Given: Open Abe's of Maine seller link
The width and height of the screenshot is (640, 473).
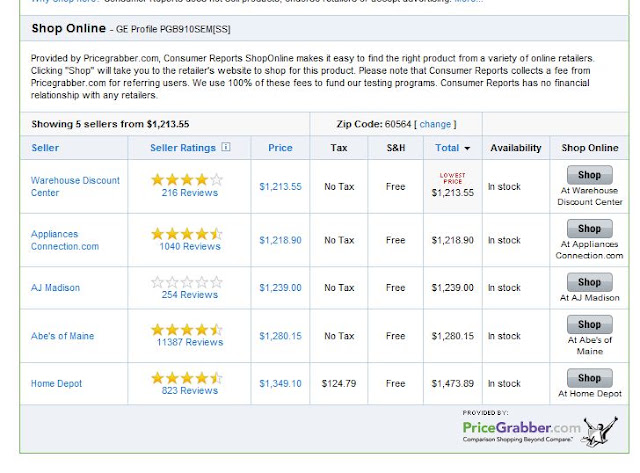Looking at the screenshot, I should click(62, 336).
